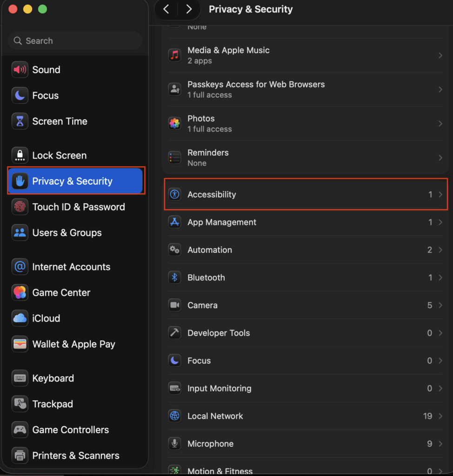The width and height of the screenshot is (453, 476).
Task: Open the Microphone row
Action: pyautogui.click(x=306, y=443)
